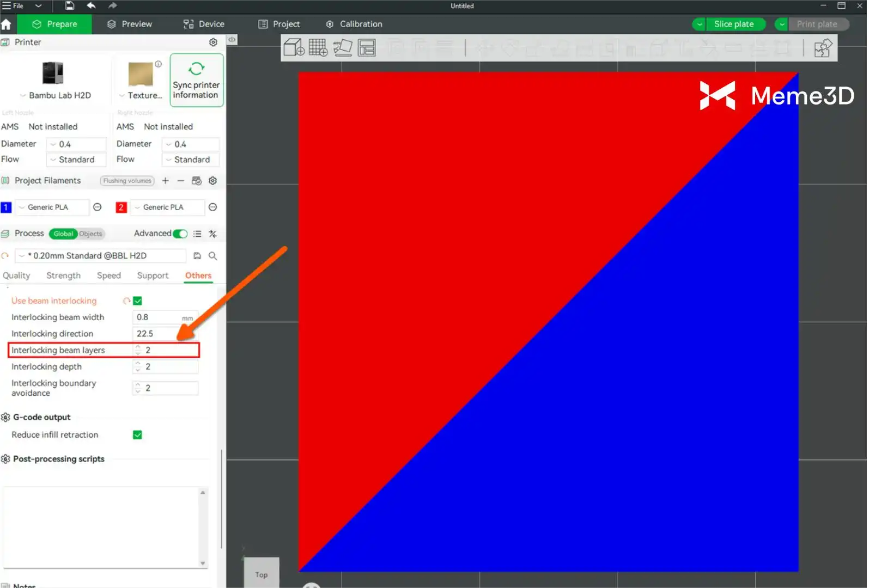Screen dimensions: 869x588
Task: Toggle the Advanced settings switch
Action: [x=180, y=234]
